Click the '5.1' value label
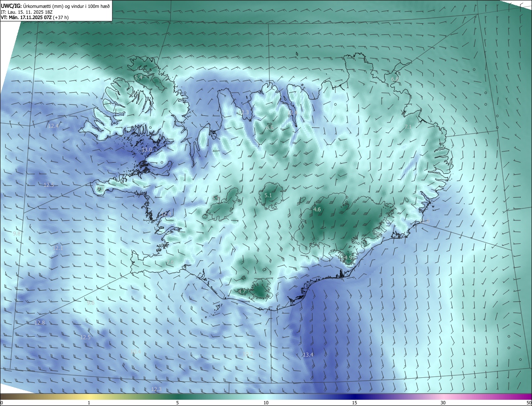Screen dimensions: 532x406 tap(268, 195)
